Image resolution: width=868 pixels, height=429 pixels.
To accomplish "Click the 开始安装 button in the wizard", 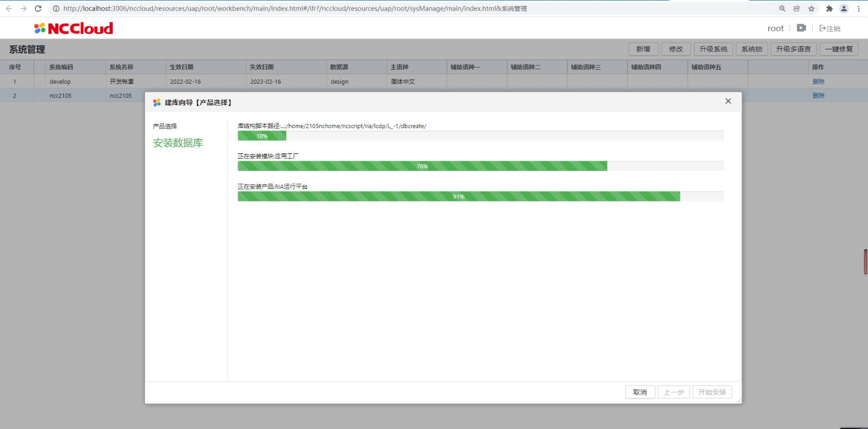I will (712, 392).
